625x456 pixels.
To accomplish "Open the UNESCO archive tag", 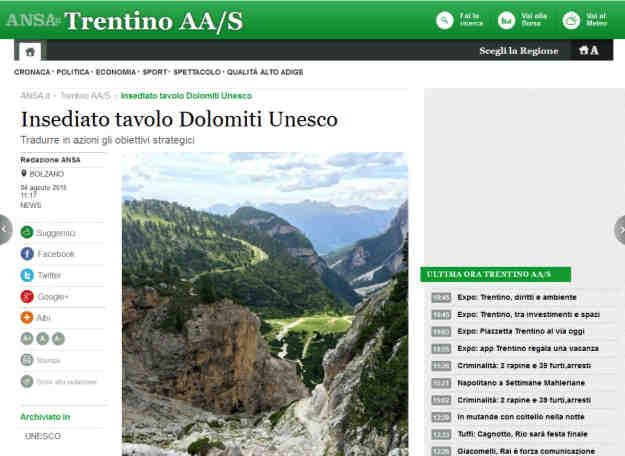I will pyautogui.click(x=43, y=436).
